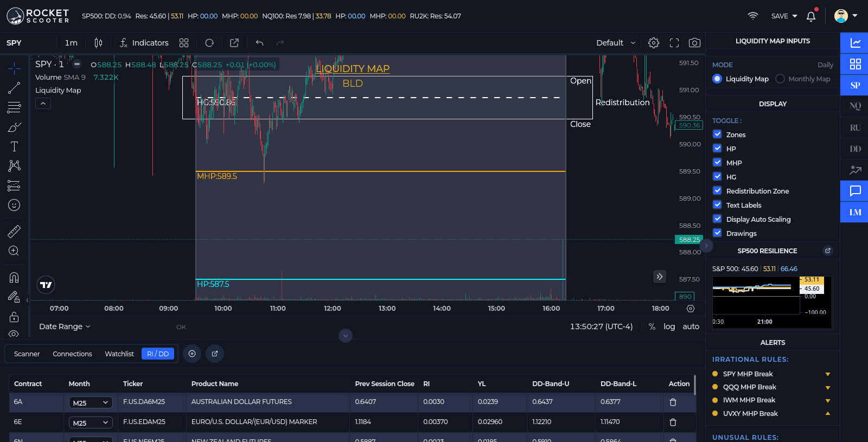This screenshot has height=442, width=868.
Task: Toggle stay in drawing mode
Action: tap(14, 297)
